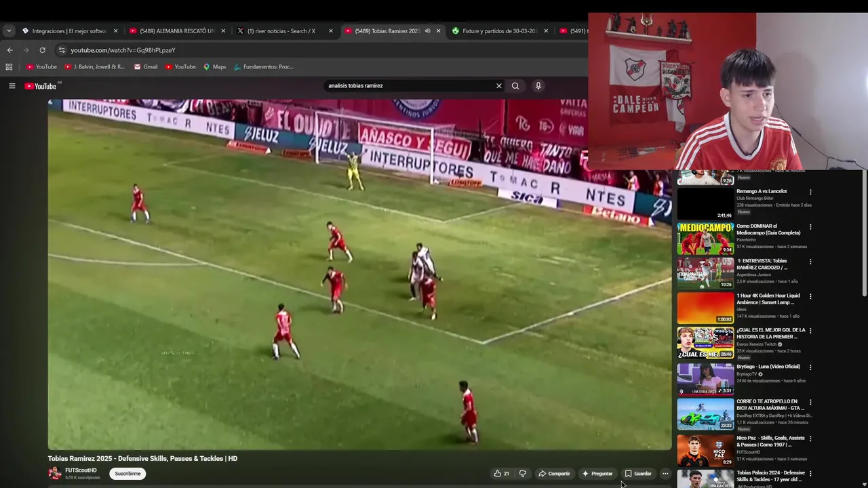The width and height of the screenshot is (868, 488).
Task: Open CORRE O TE ATROPELLO thumbnail
Action: 705,414
